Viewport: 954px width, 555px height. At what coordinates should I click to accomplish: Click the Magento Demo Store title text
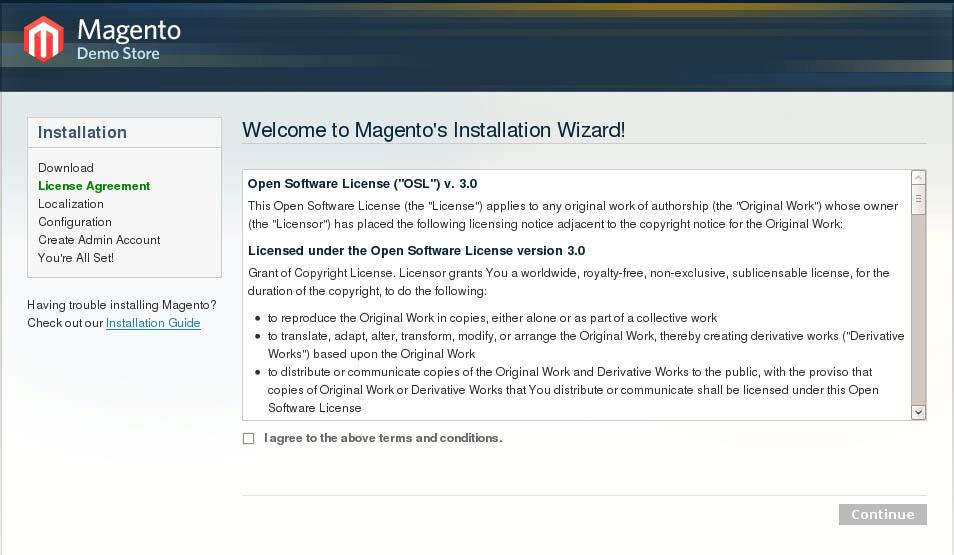pos(128,39)
